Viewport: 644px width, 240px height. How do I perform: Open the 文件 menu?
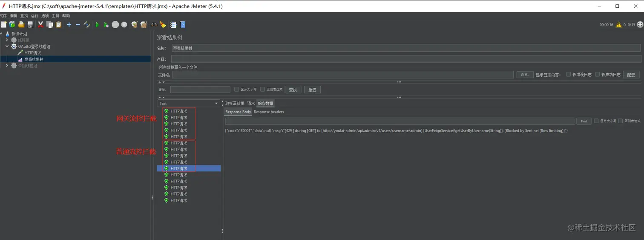(3, 16)
